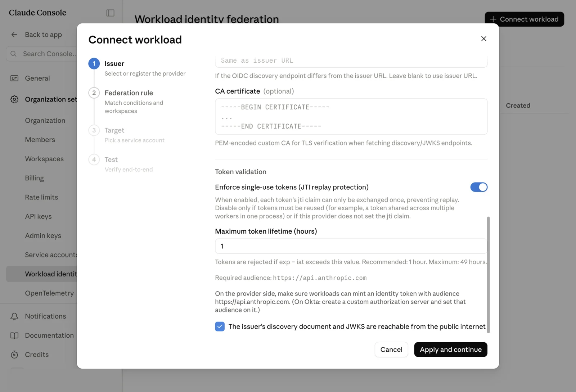This screenshot has height=392, width=576.
Task: Open Workspaces in the sidebar
Action: click(44, 159)
